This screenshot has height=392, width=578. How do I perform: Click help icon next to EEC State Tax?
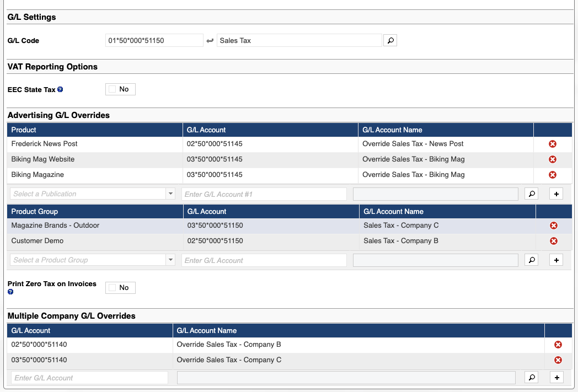pyautogui.click(x=60, y=89)
